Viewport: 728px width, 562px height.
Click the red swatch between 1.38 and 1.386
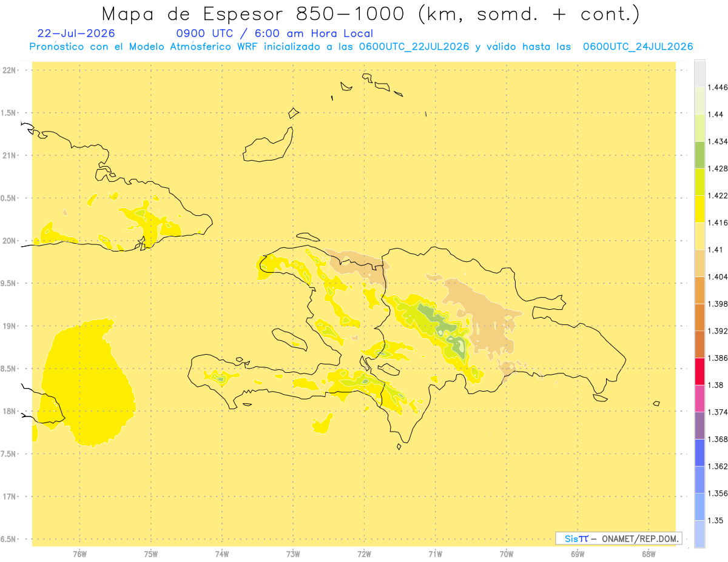pyautogui.click(x=699, y=372)
